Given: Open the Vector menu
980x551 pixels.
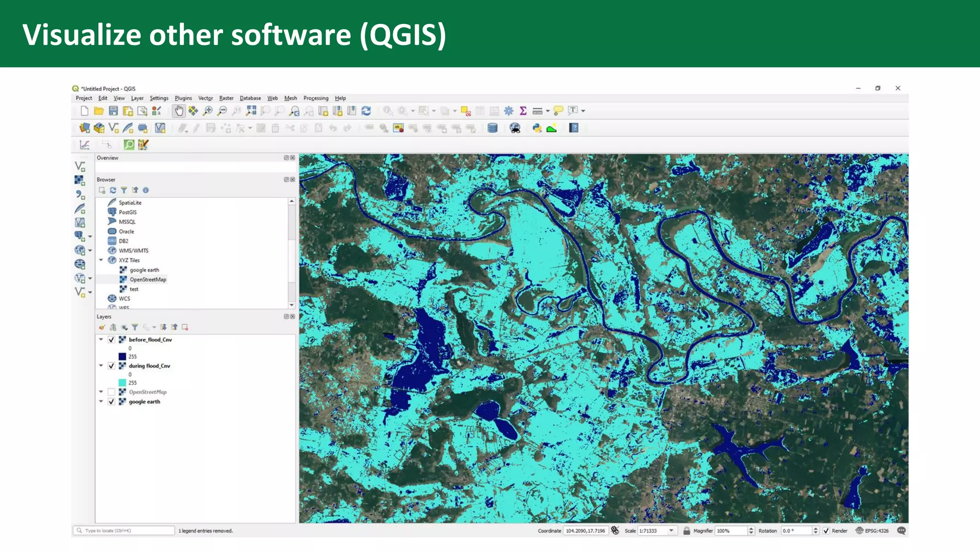Looking at the screenshot, I should (205, 98).
